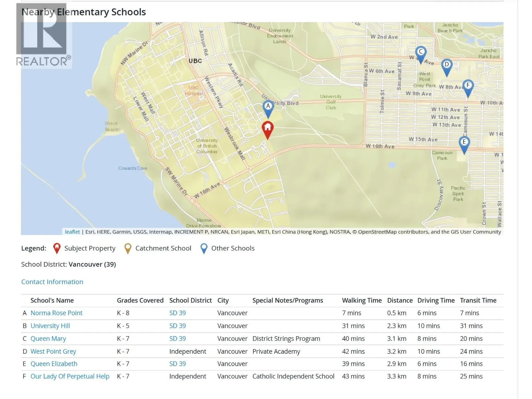The height and width of the screenshot is (399, 532).
Task: Click the Subject Property legend pin icon
Action: (x=57, y=248)
